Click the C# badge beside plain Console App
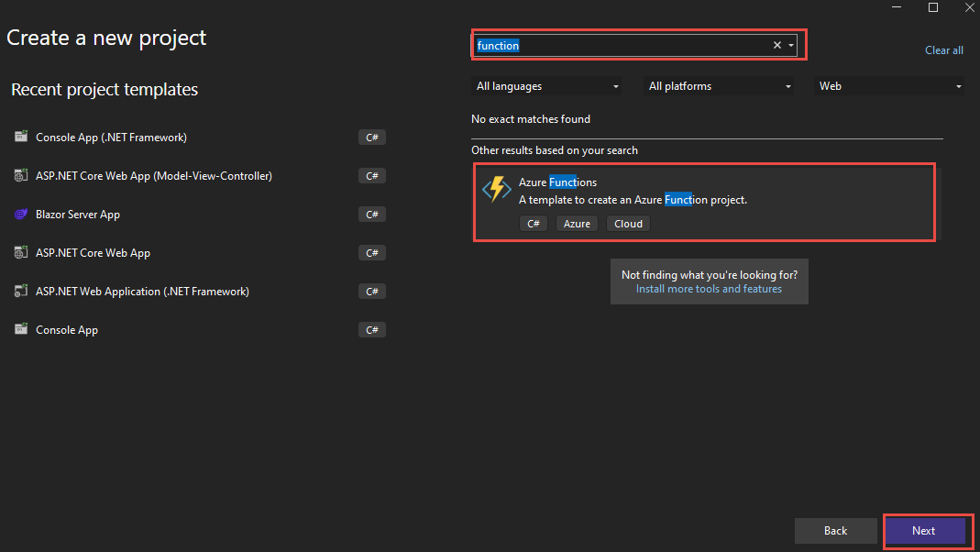980x552 pixels. tap(372, 329)
